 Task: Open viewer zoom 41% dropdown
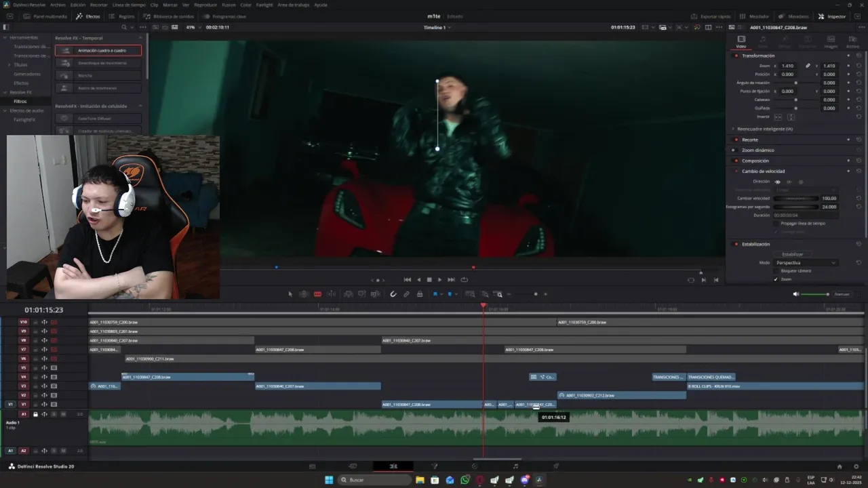[193, 27]
